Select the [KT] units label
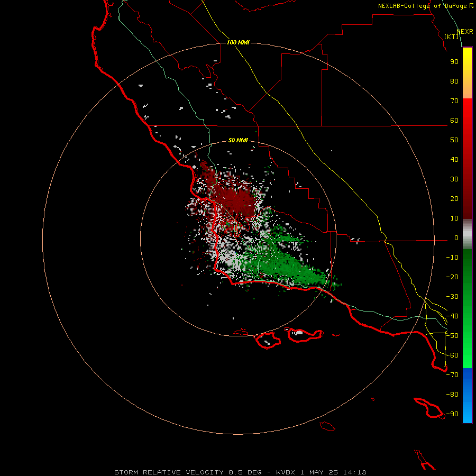The image size is (476, 476). click(452, 36)
